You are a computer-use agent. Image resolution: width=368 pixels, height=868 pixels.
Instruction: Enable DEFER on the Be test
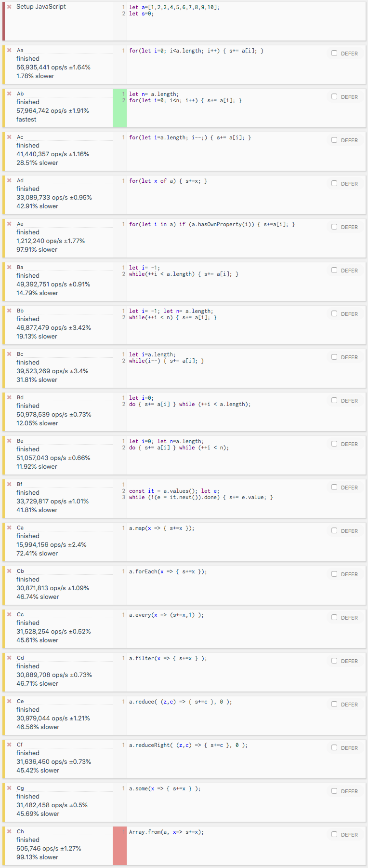point(334,444)
